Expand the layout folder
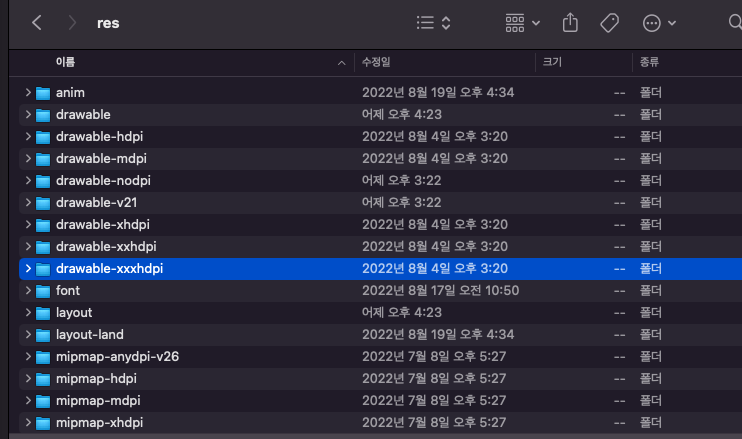Screen dimensions: 742x439 [28, 312]
